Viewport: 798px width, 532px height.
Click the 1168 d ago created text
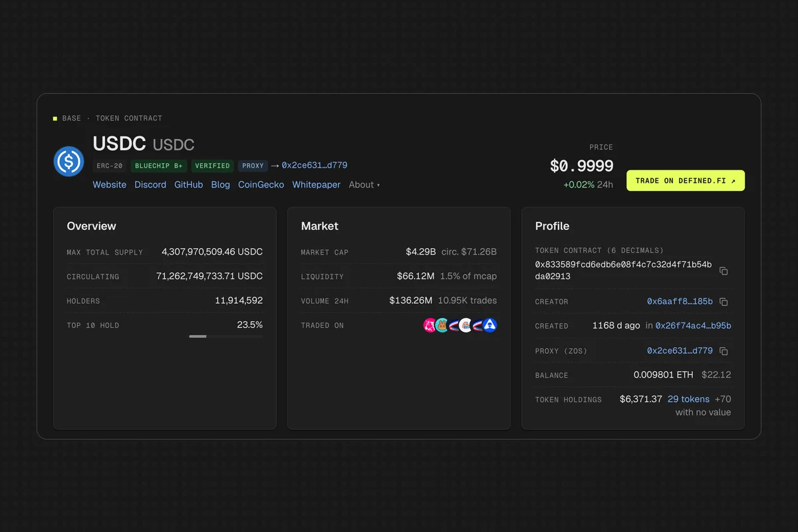616,326
